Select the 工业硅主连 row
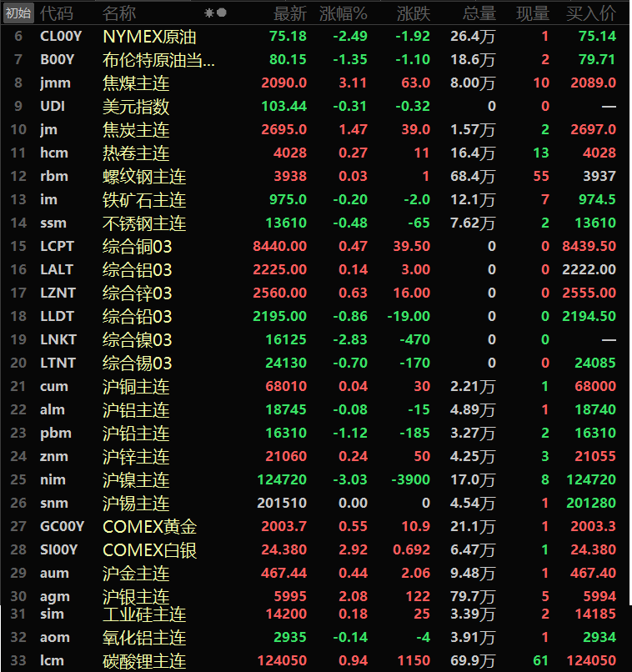Image resolution: width=632 pixels, height=672 pixels. 316,614
